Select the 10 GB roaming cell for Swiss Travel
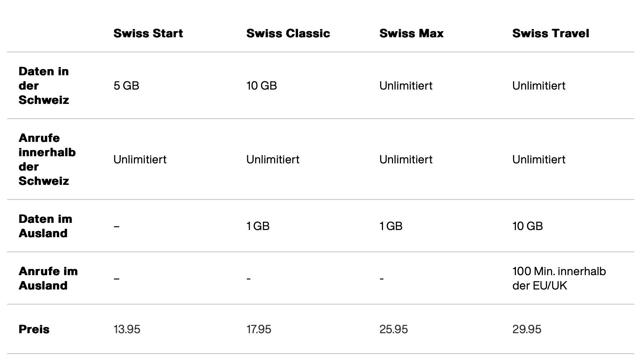This screenshot has width=642, height=364. (x=527, y=226)
